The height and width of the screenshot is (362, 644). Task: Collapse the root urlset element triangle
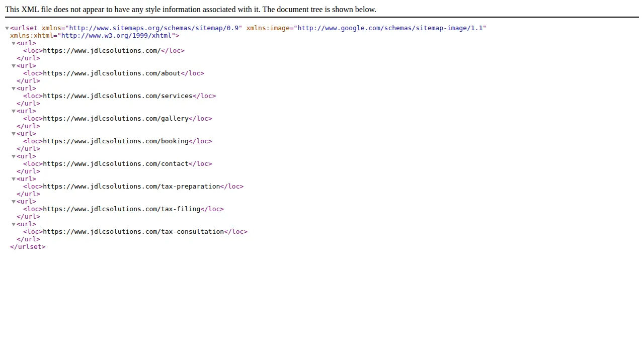pos(7,28)
